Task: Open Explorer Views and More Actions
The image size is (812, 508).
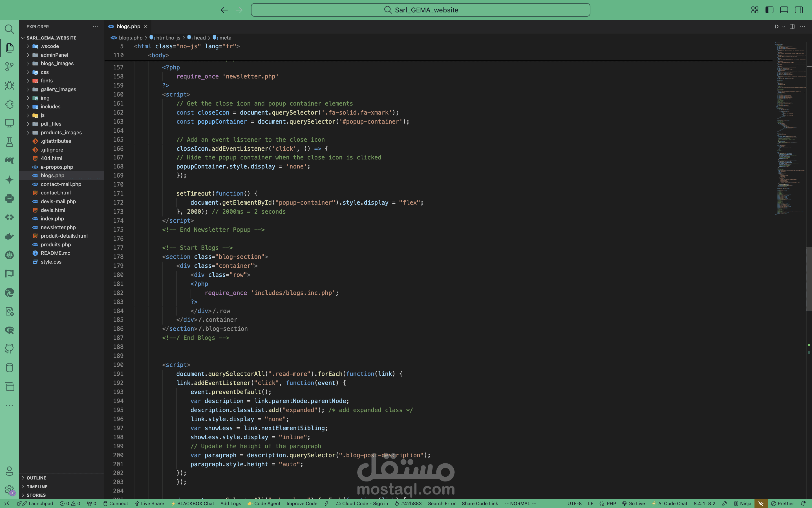Action: [x=95, y=27]
